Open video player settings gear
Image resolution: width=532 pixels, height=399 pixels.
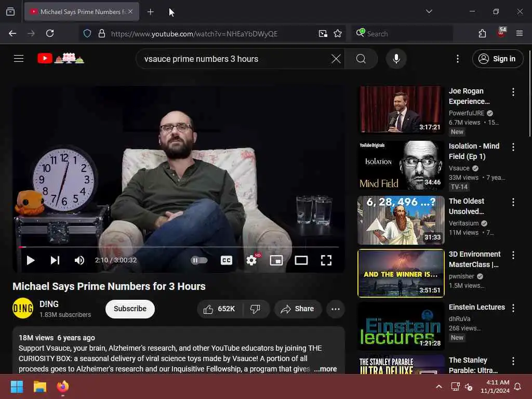click(x=251, y=260)
